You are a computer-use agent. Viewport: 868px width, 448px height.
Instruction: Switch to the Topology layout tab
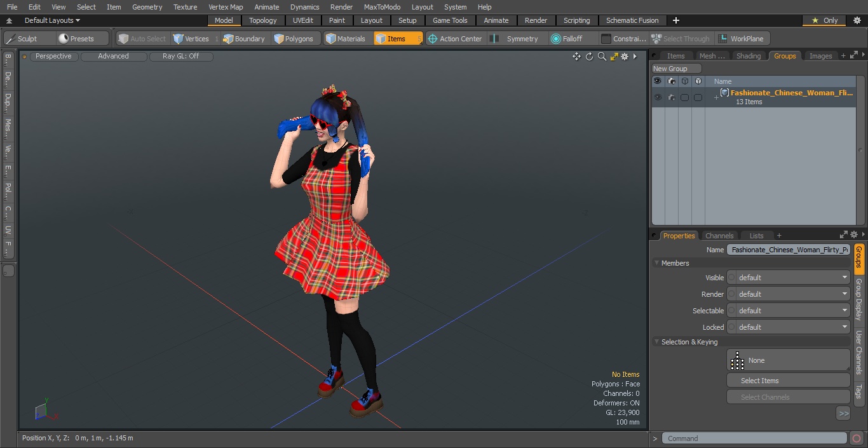(263, 20)
